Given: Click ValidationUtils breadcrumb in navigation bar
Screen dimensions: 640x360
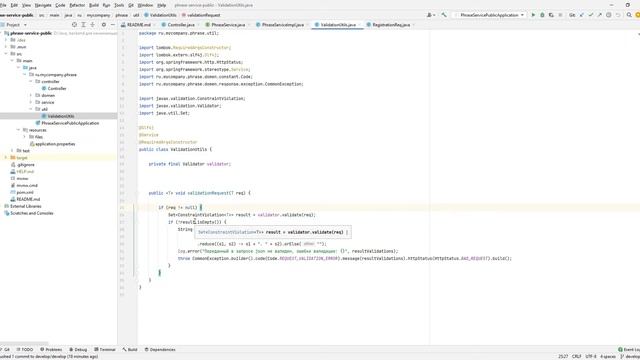Looking at the screenshot, I should [160, 15].
